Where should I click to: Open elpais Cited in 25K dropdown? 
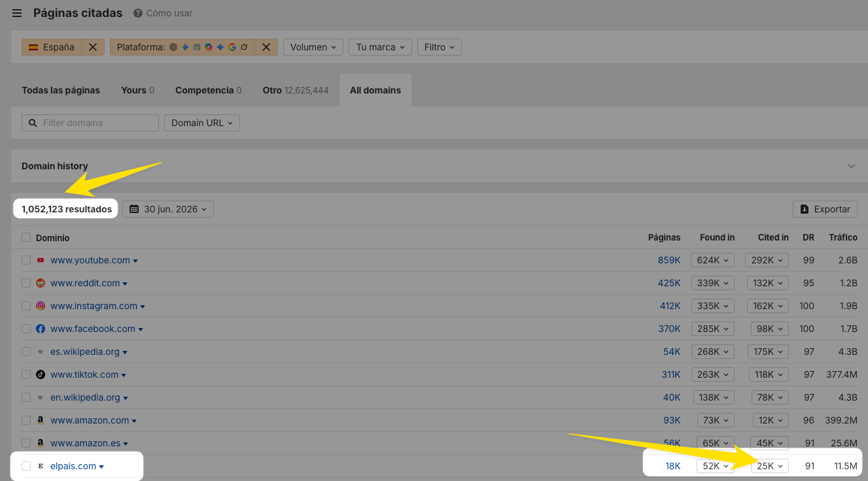point(770,466)
